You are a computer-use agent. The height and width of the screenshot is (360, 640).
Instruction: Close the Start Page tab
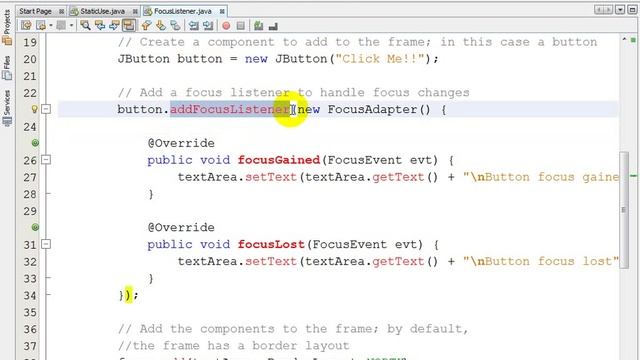click(x=61, y=11)
